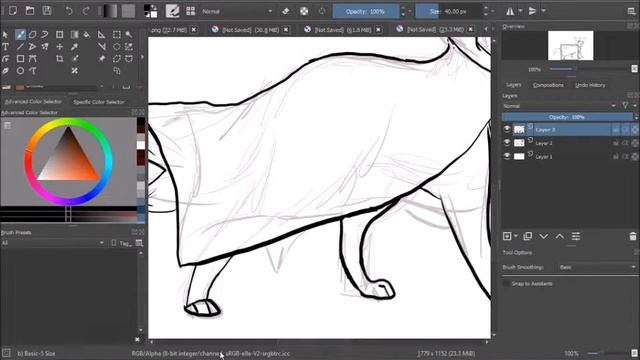Open the pattern picker in the toolbar
Image resolution: width=640 pixels, height=360 pixels.
128,11
